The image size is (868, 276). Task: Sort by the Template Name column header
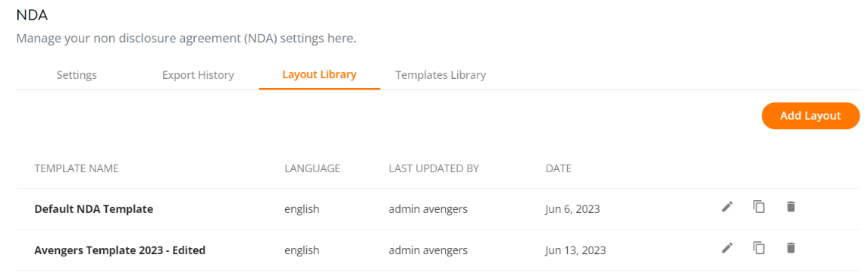click(x=77, y=168)
